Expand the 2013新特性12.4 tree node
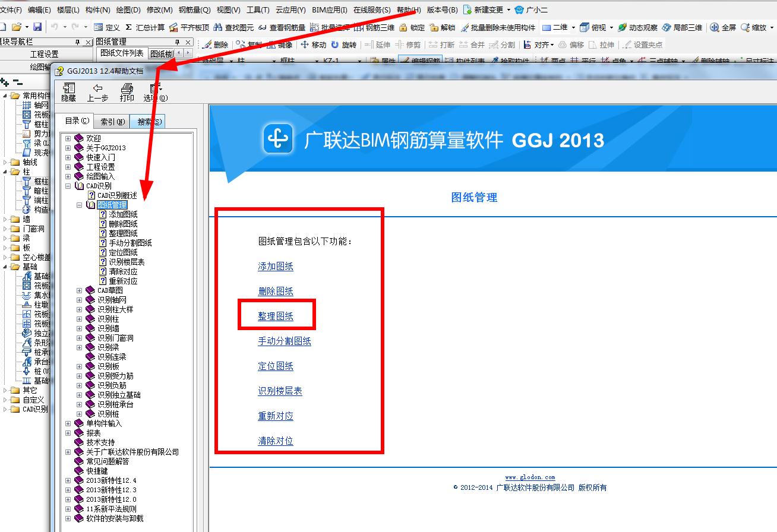 coord(68,480)
